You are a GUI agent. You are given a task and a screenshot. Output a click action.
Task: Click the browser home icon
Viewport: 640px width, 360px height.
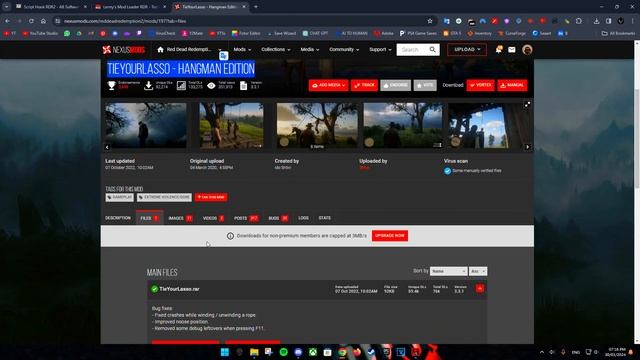43,21
